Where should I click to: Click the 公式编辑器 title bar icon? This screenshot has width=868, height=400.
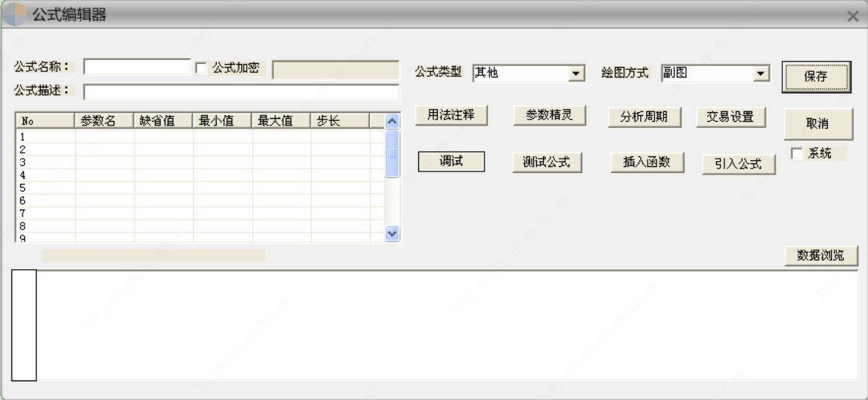click(x=15, y=15)
